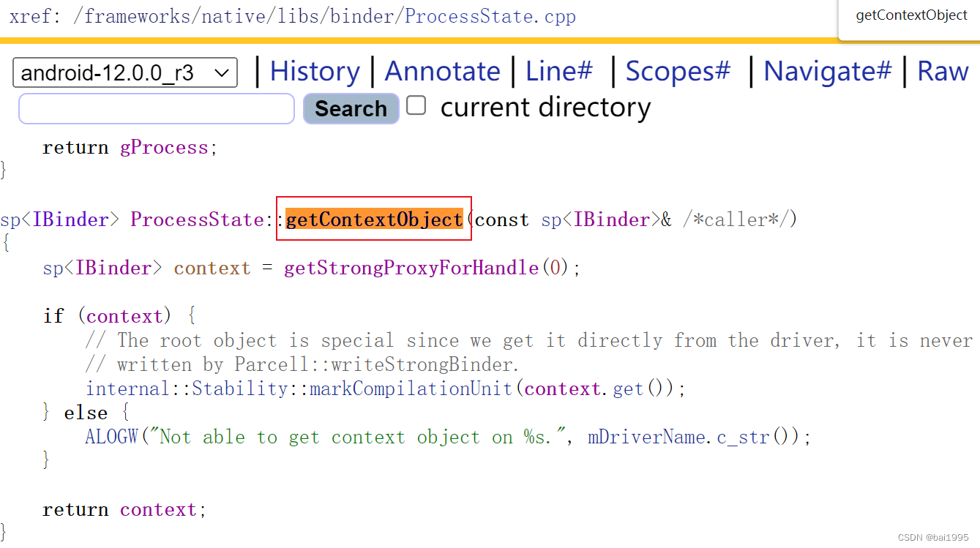The image size is (980, 548).
Task: Show Line numbers with Line#
Action: 558,71
